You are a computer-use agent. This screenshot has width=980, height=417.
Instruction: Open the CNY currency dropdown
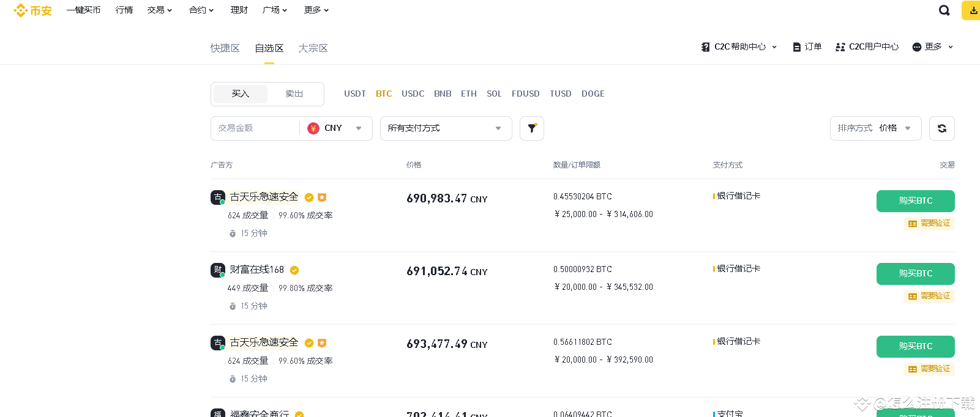click(336, 128)
